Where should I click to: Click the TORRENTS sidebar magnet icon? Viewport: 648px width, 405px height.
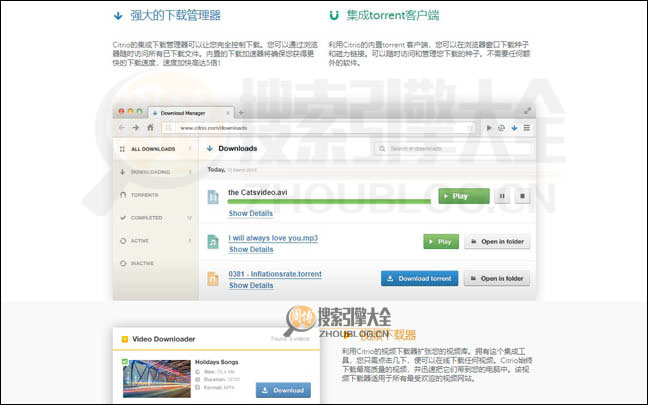(123, 195)
